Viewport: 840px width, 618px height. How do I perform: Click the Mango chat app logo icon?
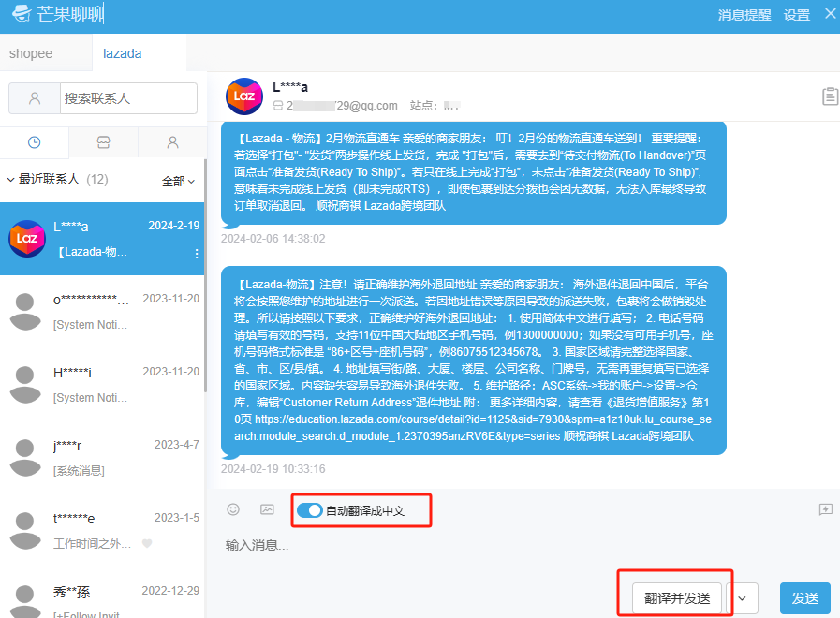click(22, 13)
